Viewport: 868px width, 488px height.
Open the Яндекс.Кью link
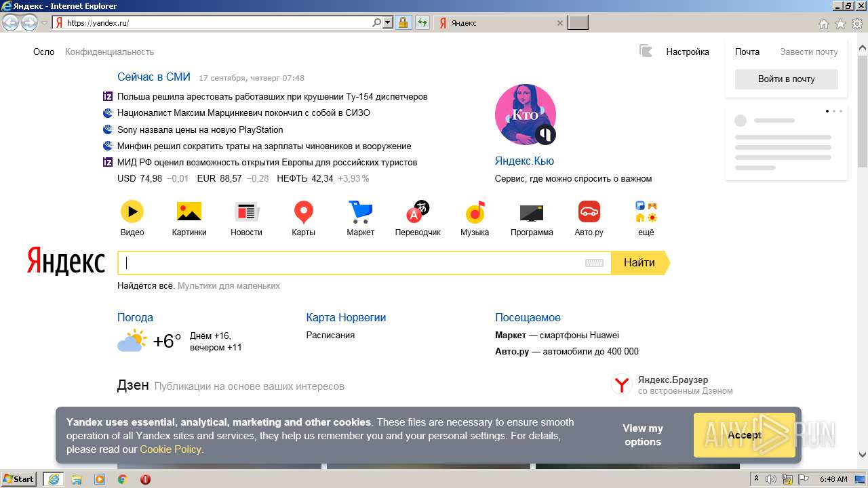coord(524,161)
